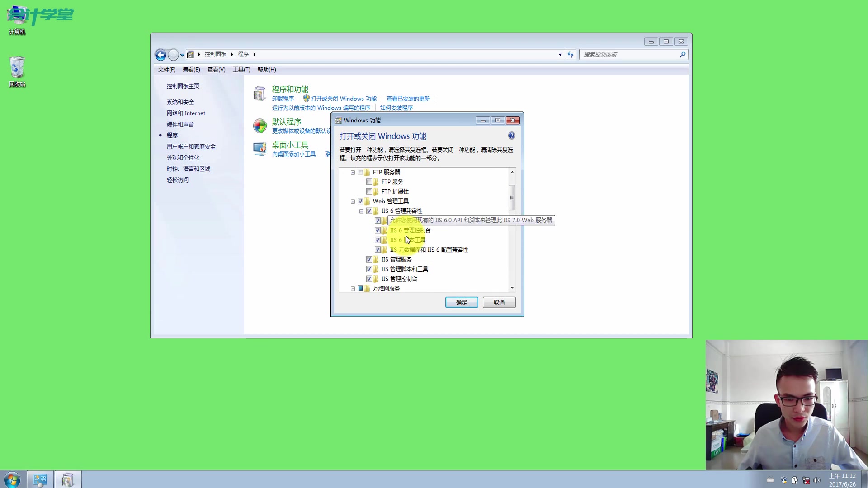Open the 工具(T) menu

(241, 70)
